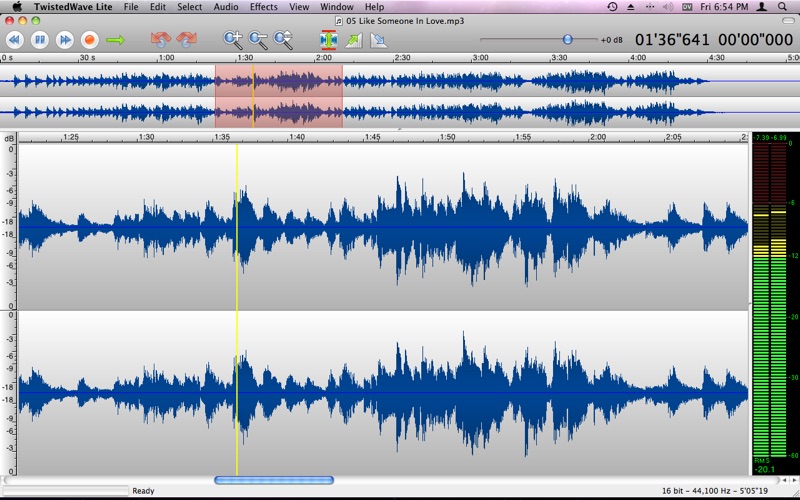Apply fade out to the selection

(379, 40)
